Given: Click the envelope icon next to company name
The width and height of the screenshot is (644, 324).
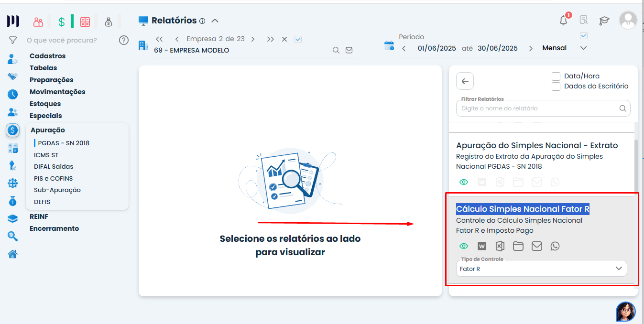Looking at the screenshot, I should tap(349, 50).
